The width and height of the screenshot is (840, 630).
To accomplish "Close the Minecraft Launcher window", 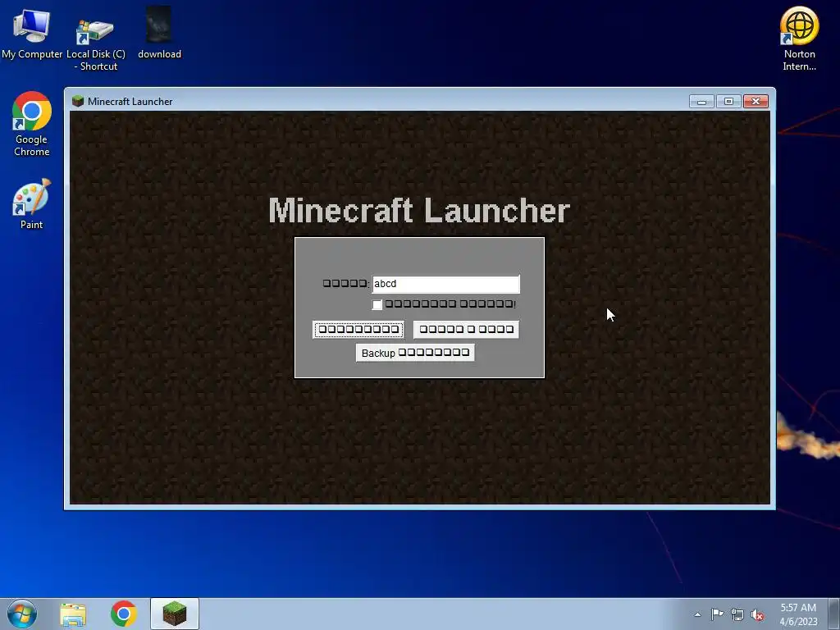I will point(756,101).
